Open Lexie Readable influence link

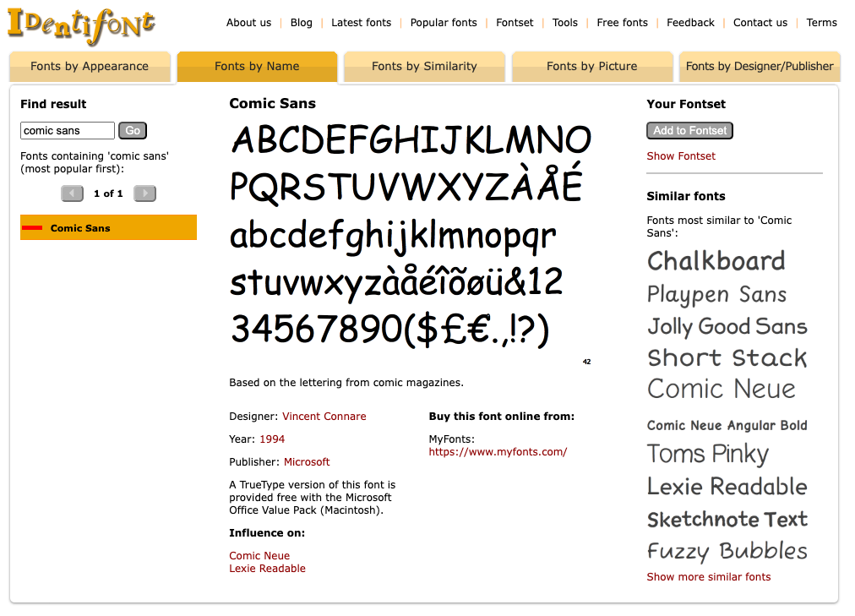click(267, 569)
